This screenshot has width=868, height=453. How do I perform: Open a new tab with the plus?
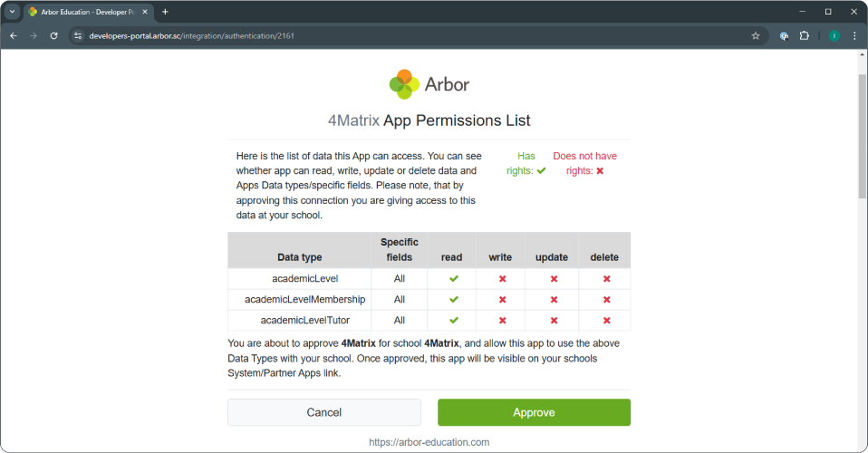[165, 12]
